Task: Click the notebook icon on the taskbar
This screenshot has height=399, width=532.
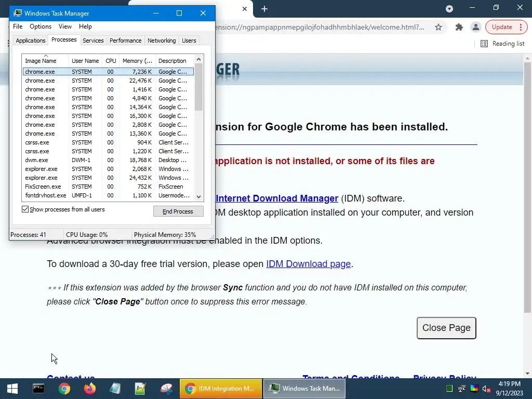Action: (x=115, y=389)
